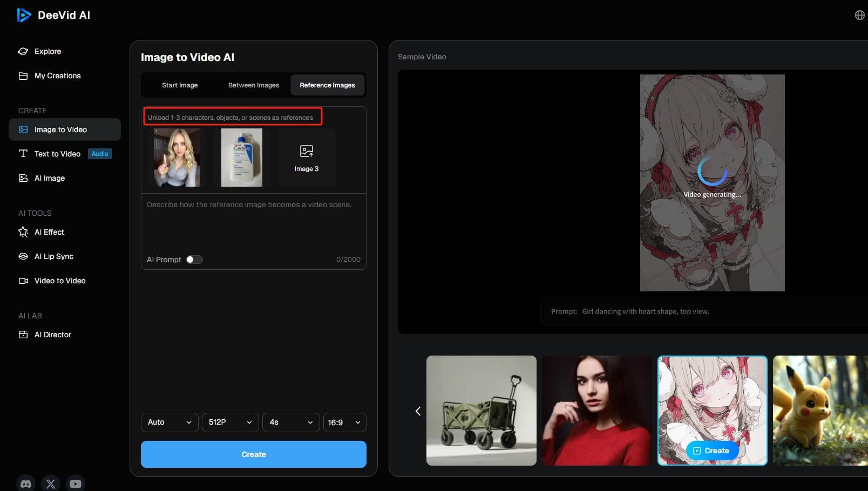Select the Pikachu sample thumbnail
The height and width of the screenshot is (491, 868).
[820, 411]
